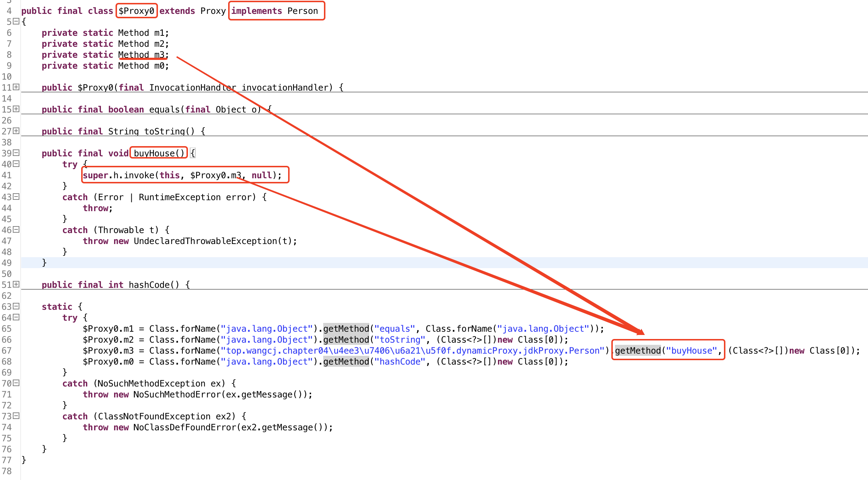The height and width of the screenshot is (480, 868).
Task: Collapse the $Proxy0 class body at line 5
Action: (x=16, y=21)
